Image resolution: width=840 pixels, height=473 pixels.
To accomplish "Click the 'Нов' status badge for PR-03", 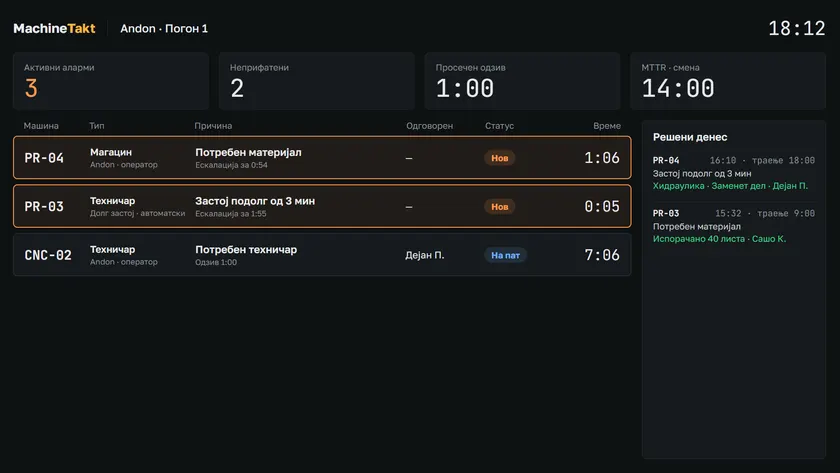I will [499, 207].
